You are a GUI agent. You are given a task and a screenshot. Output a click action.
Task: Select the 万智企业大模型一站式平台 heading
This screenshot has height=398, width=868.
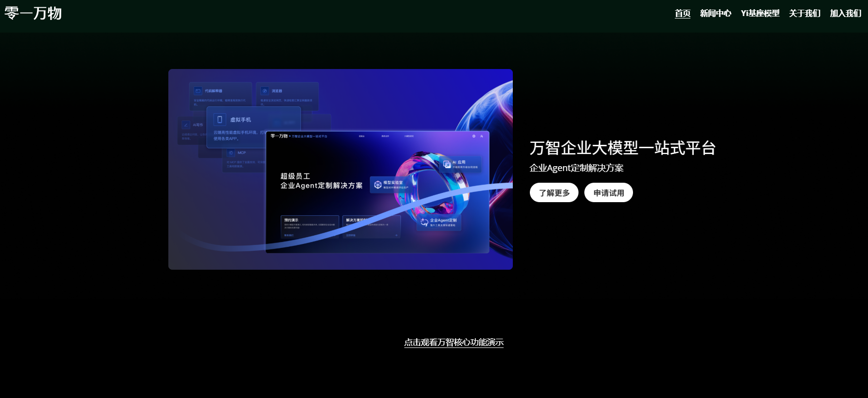(623, 148)
